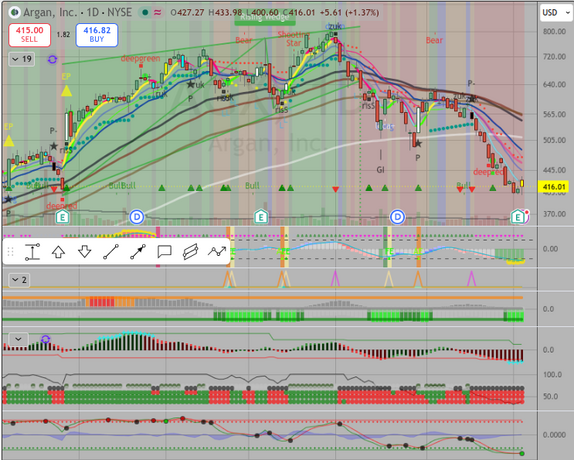Click the 416.82 BUY button
The image size is (574, 460).
[x=97, y=35]
